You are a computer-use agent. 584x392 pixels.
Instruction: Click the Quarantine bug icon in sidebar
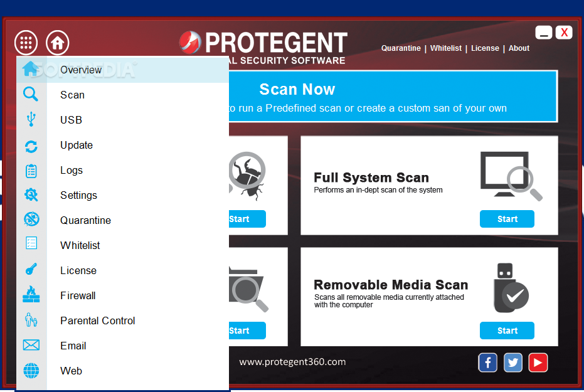point(31,219)
